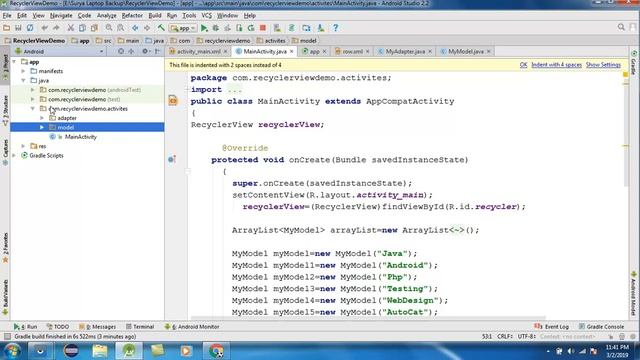Image resolution: width=640 pixels, height=360 pixels.
Task: Click the Debug app bug icon
Action: [216, 28]
